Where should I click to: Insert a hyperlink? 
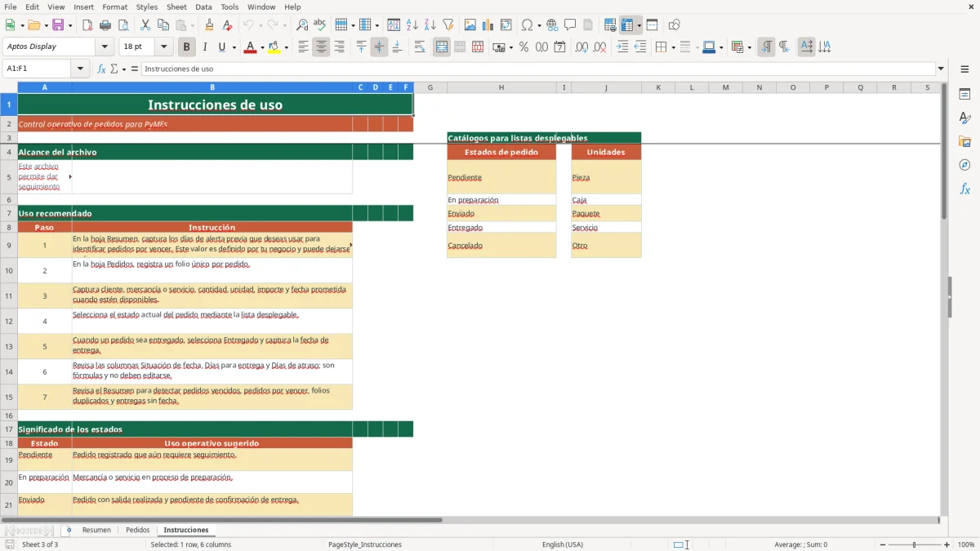click(x=552, y=25)
